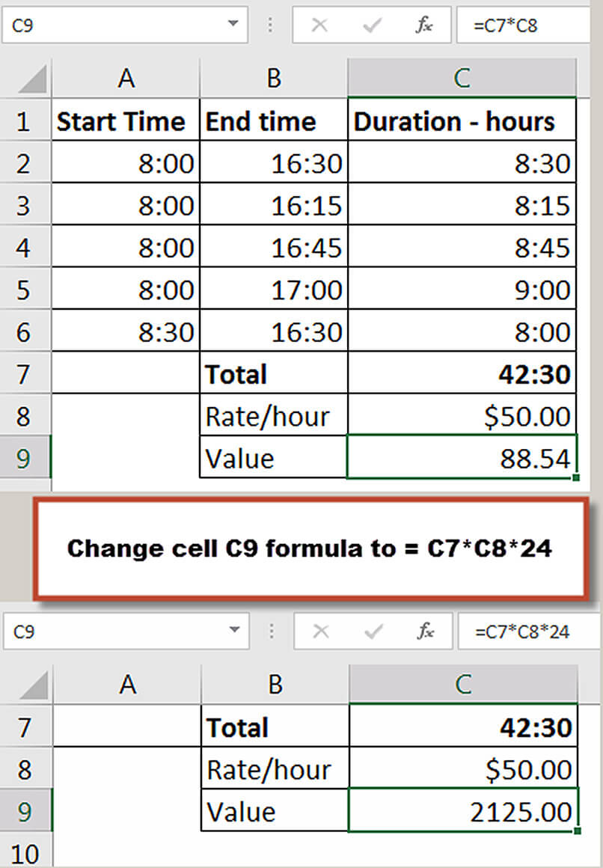Click the 'End time' header cell
The image size is (603, 868).
coord(274,120)
